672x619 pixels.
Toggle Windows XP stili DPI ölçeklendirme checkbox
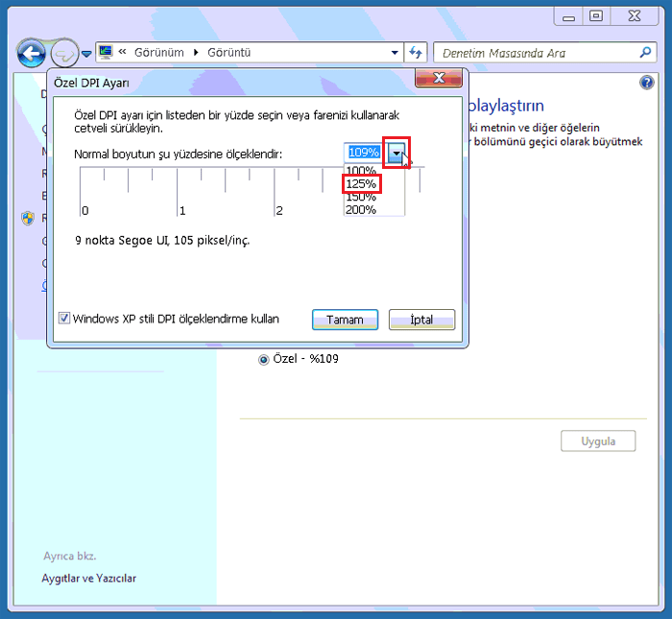point(64,319)
